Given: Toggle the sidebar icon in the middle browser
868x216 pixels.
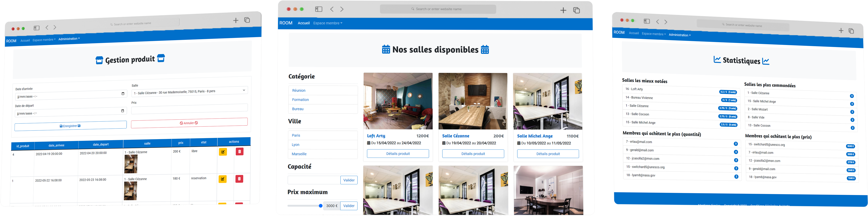Looking at the screenshot, I should (319, 9).
